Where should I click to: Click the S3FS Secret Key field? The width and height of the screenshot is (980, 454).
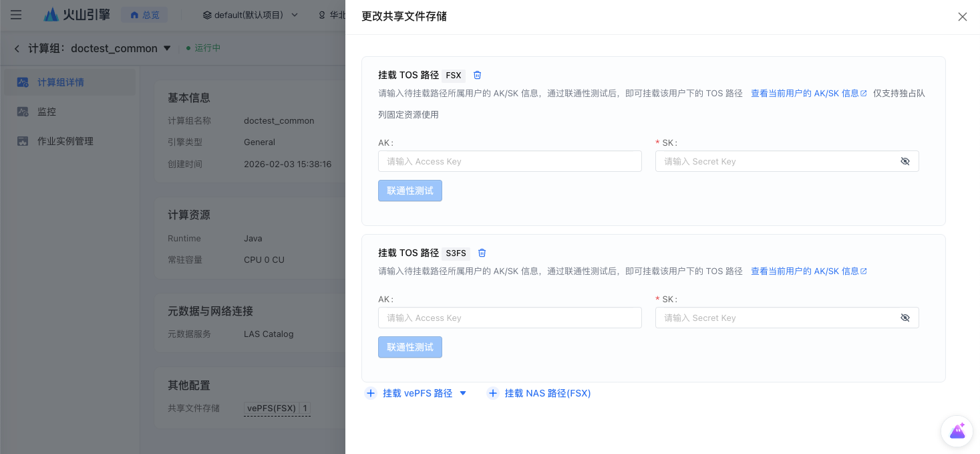coord(775,318)
